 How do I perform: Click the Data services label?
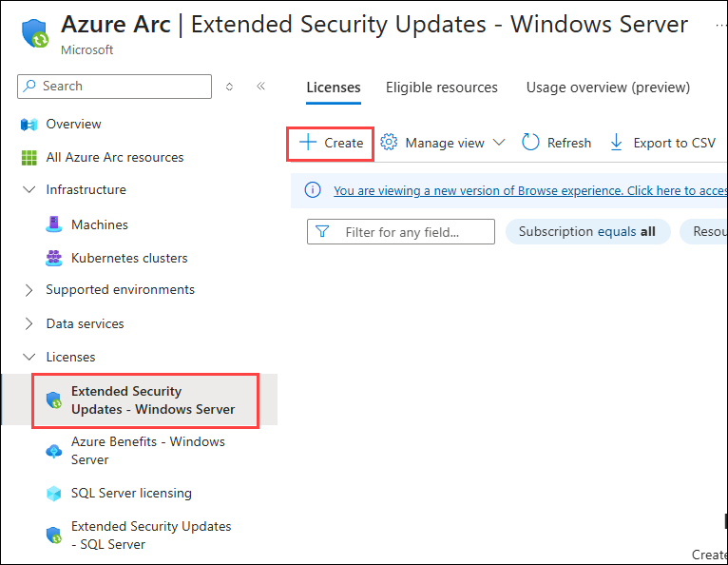click(85, 323)
